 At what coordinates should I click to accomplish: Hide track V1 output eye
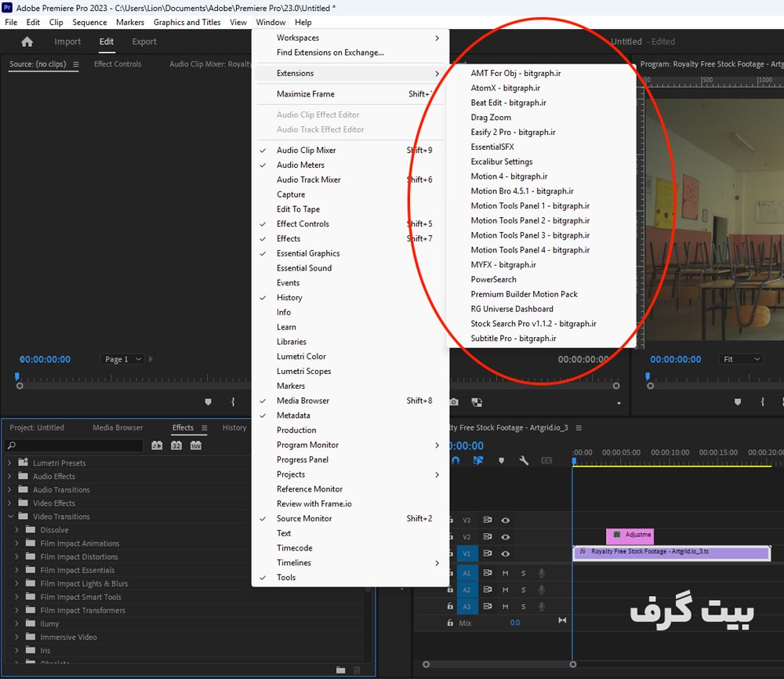tap(506, 554)
